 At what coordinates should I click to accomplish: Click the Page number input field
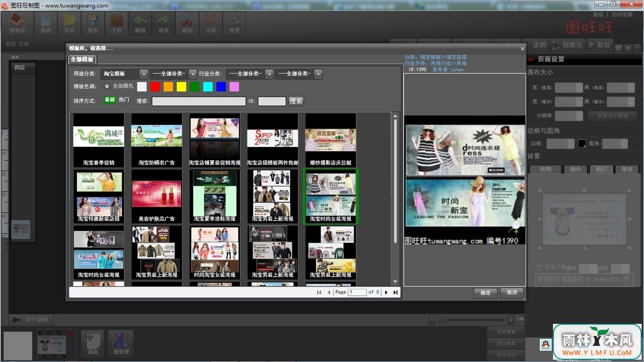coord(357,292)
